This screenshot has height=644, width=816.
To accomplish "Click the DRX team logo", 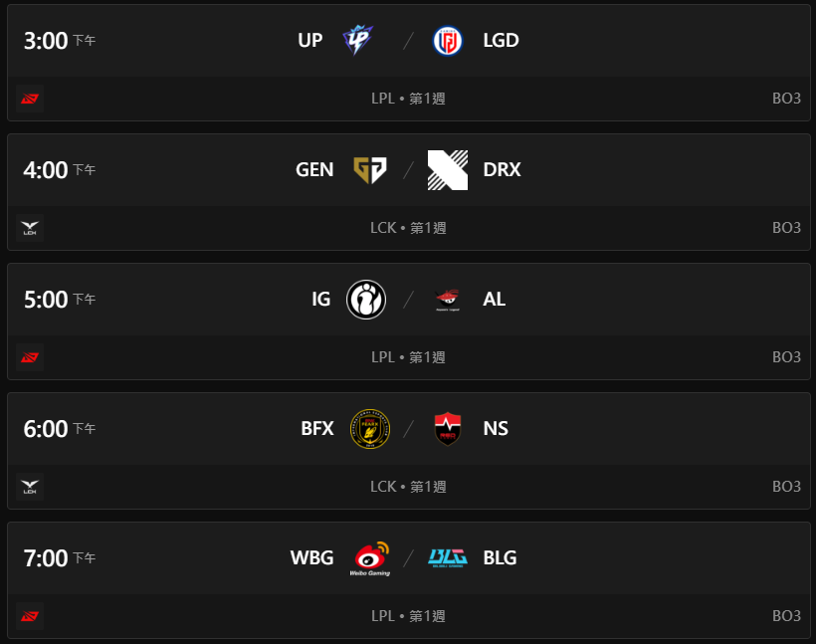I will tap(447, 169).
